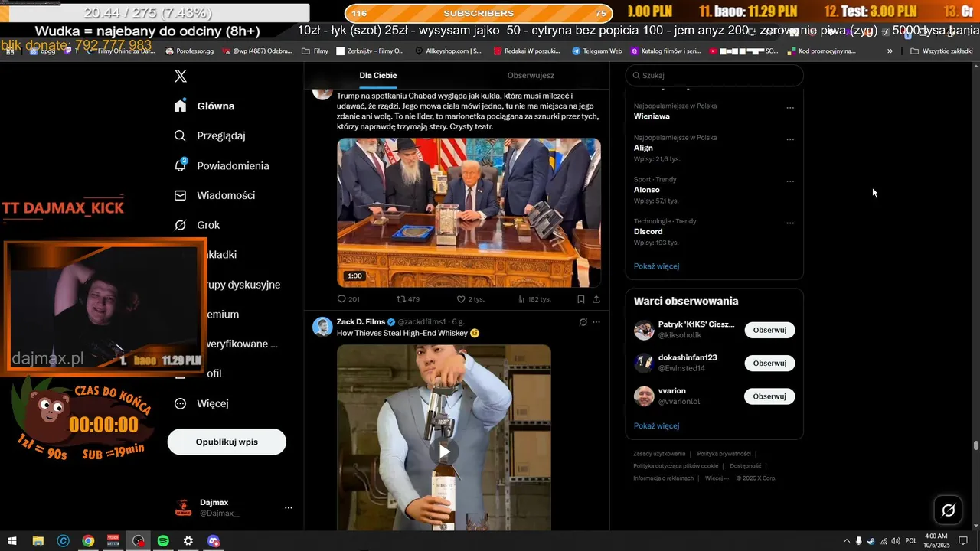Screen dimensions: 980x551
Task: Open the notification center icon in the taskbar
Action: (964, 541)
